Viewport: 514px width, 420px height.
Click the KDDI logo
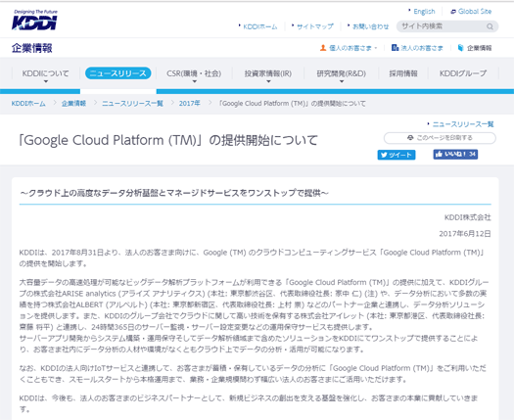pos(34,21)
